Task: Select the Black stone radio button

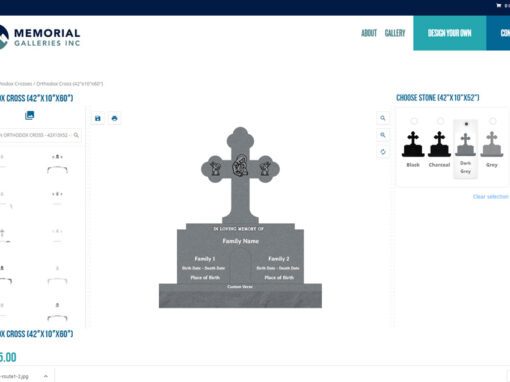Action: click(x=414, y=121)
